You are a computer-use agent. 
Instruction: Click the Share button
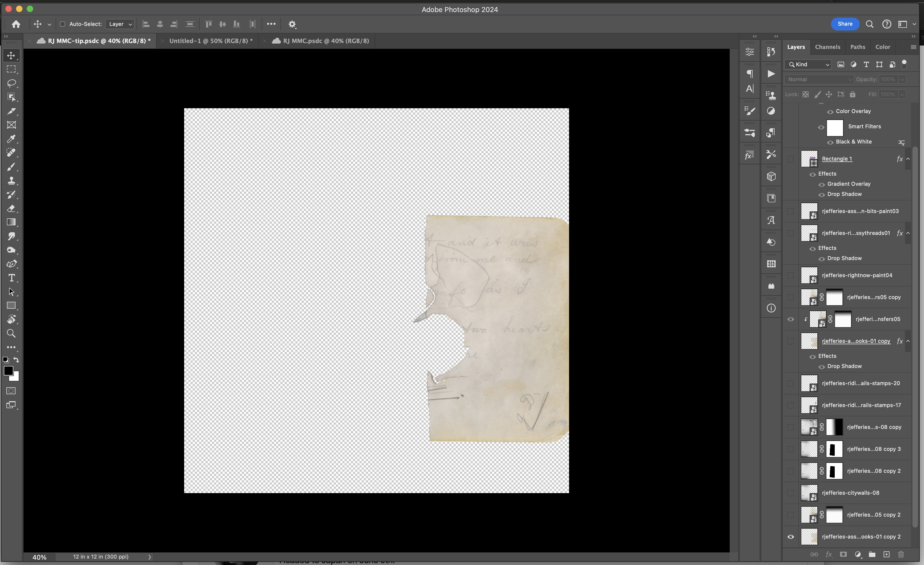[845, 24]
